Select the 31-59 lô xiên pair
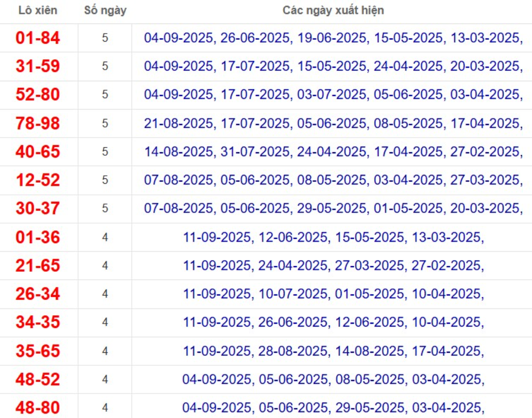The width and height of the screenshot is (532, 418). pyautogui.click(x=38, y=67)
